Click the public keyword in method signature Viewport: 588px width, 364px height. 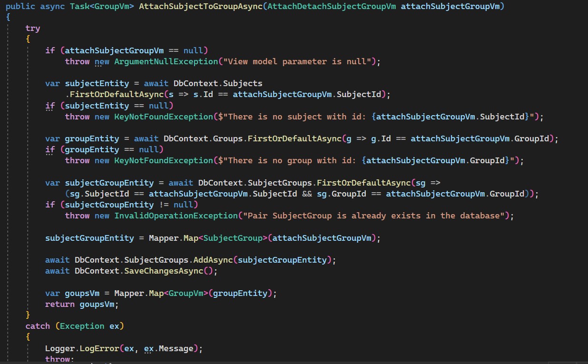(20, 6)
